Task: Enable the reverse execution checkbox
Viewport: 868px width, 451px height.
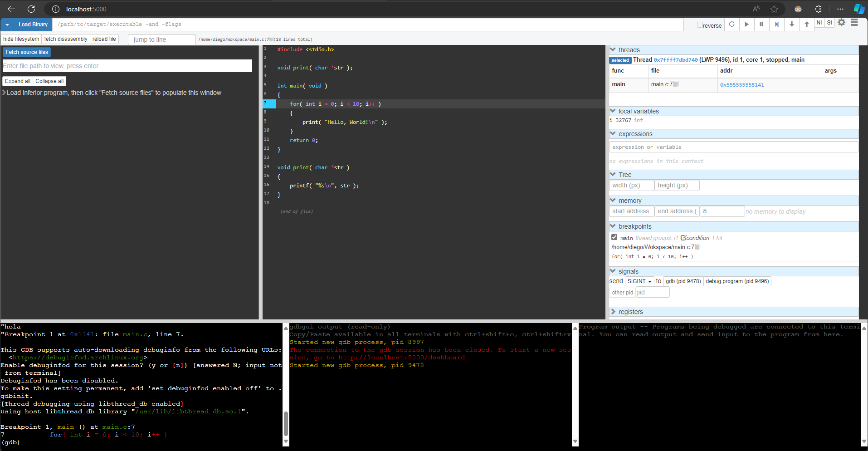Action: 700,25
